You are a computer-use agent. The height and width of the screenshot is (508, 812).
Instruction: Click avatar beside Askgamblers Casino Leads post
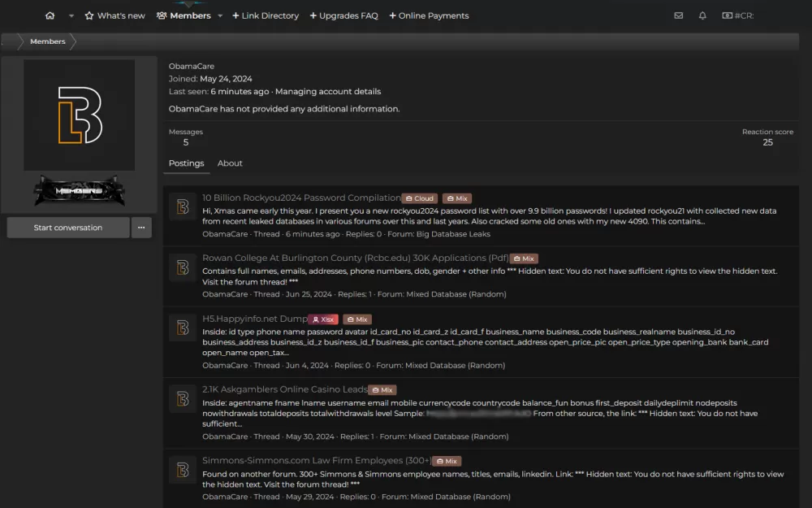[182, 398]
